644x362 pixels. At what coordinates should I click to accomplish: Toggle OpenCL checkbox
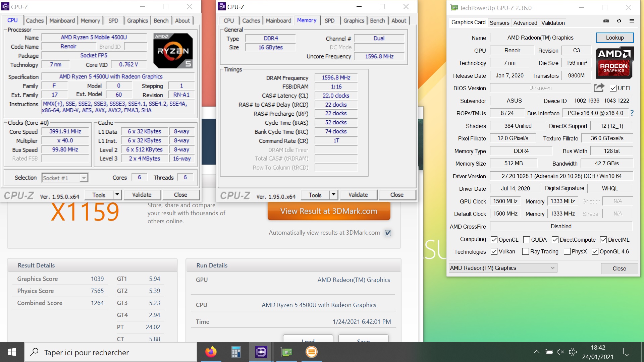pos(494,240)
